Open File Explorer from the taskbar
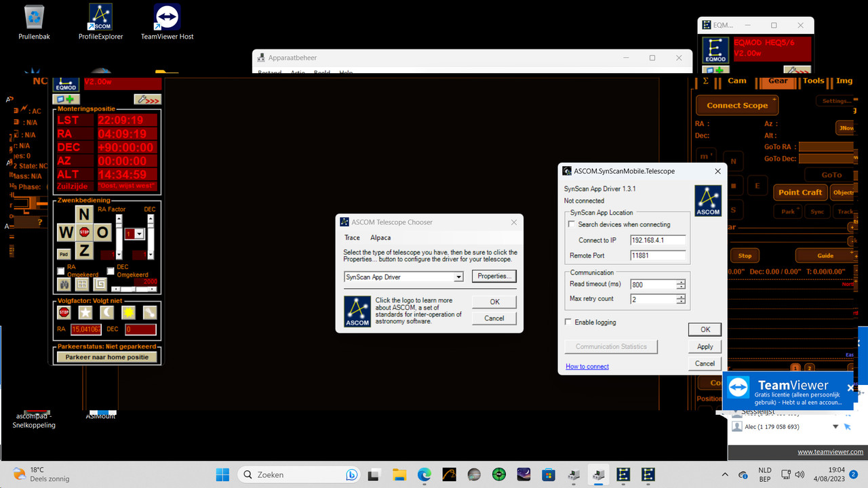This screenshot has height=488, width=868. [399, 474]
